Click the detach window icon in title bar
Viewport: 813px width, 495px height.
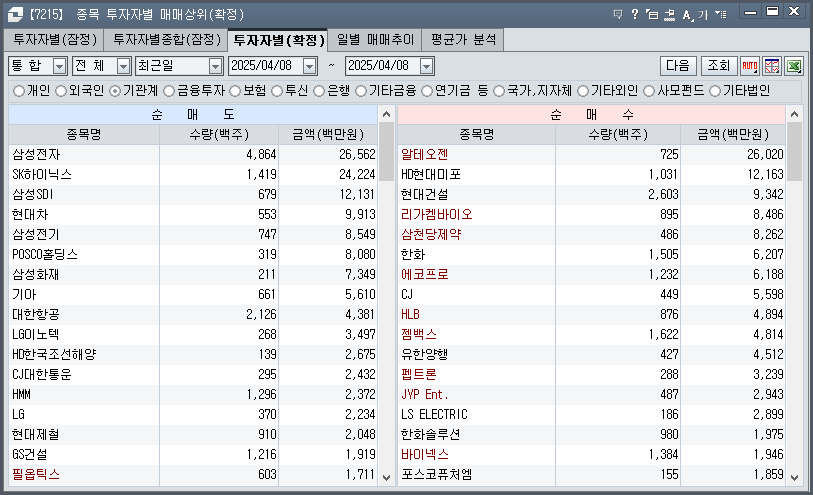click(x=652, y=14)
